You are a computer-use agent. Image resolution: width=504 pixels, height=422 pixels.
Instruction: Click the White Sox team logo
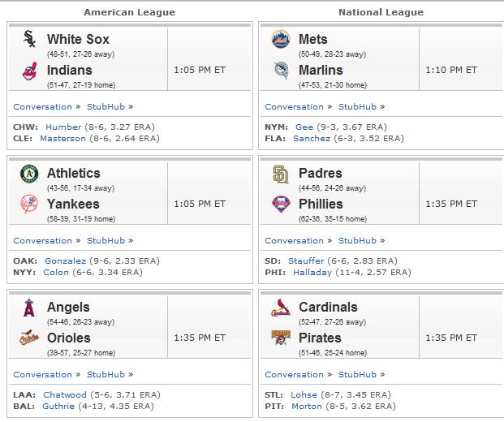tap(29, 39)
